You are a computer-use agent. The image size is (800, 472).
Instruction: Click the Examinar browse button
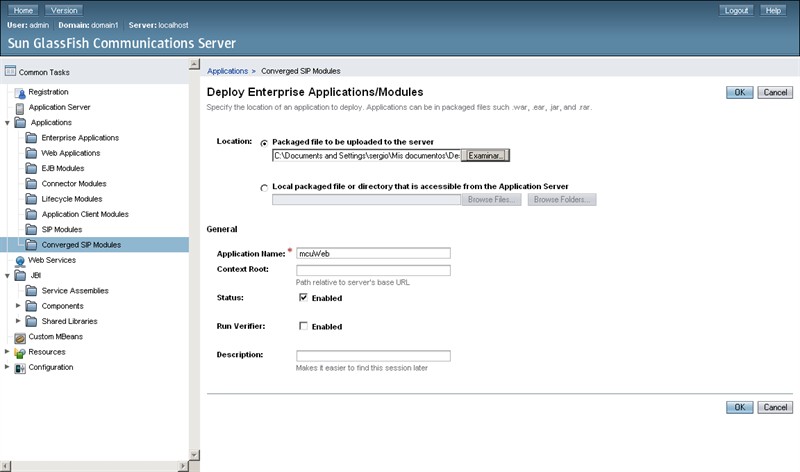[x=485, y=156]
